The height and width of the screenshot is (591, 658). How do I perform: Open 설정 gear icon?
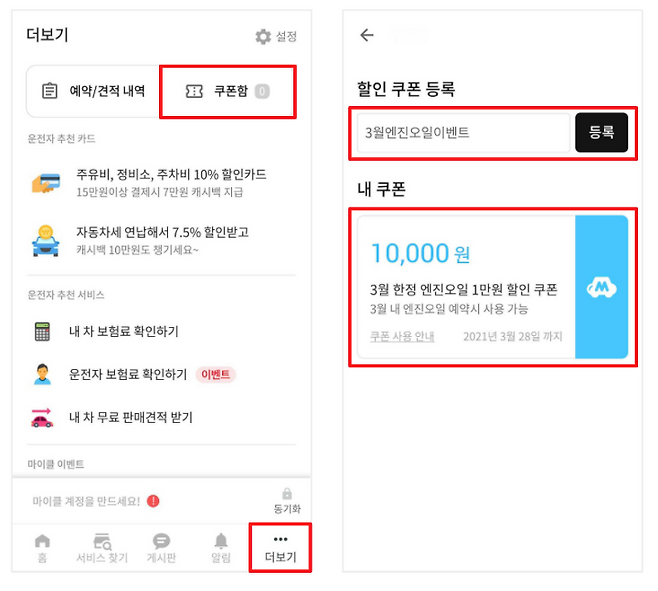point(263,37)
